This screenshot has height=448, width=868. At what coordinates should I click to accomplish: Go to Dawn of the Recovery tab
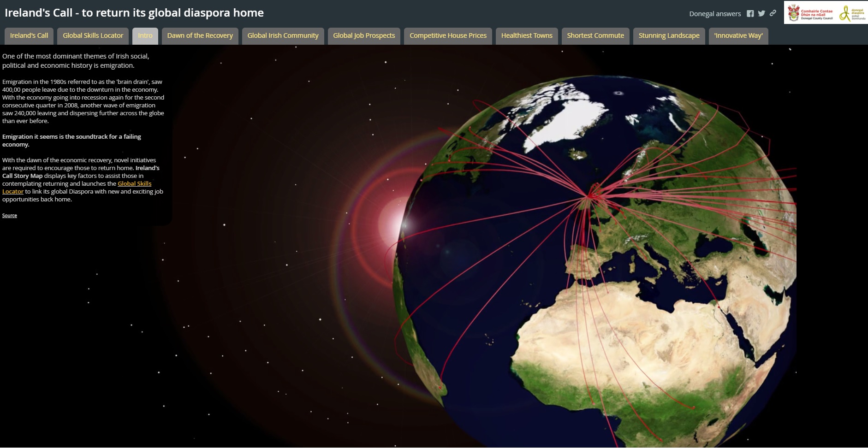pos(200,36)
